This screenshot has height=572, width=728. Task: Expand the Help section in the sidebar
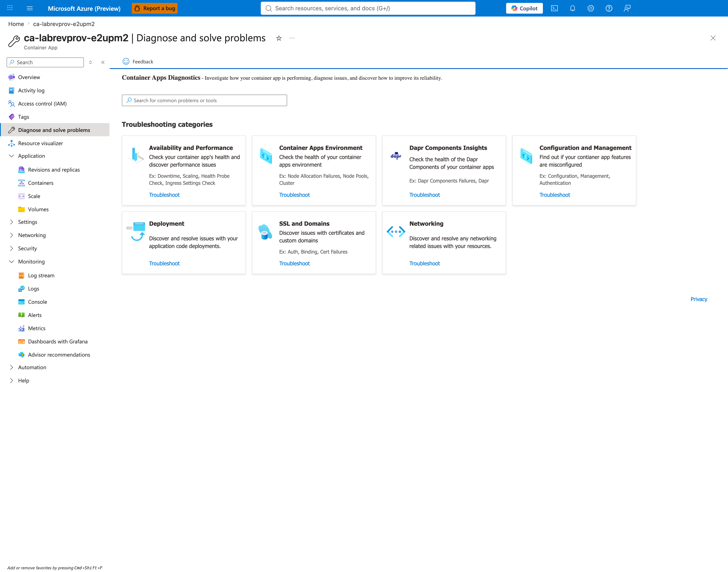point(11,380)
